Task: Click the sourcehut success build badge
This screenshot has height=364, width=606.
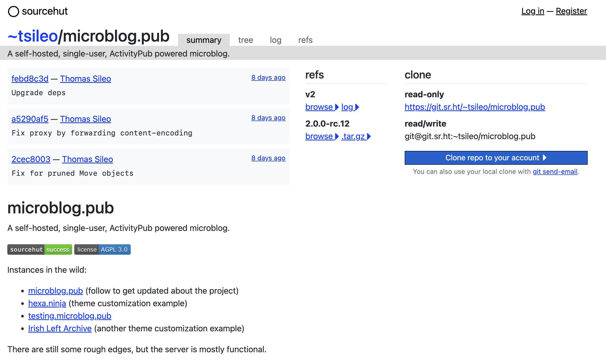Action: point(40,249)
